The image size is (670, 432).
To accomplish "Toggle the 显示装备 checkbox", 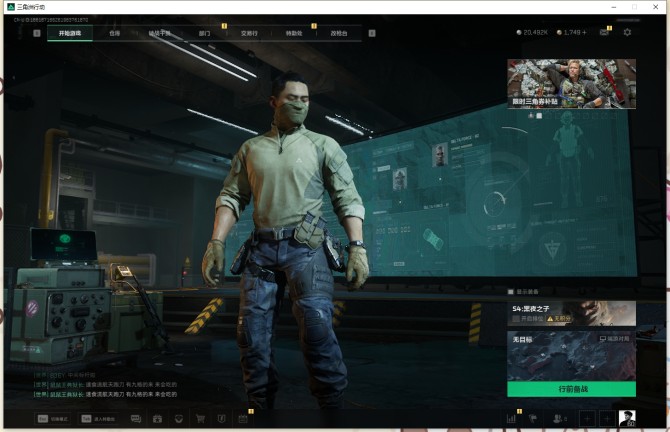I will coord(511,292).
